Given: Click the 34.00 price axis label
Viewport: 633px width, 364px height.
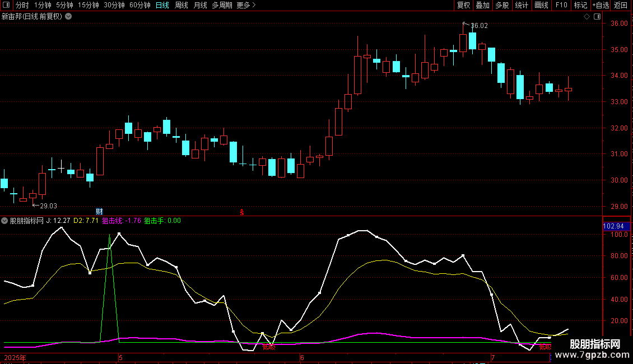Looking at the screenshot, I should (x=619, y=76).
